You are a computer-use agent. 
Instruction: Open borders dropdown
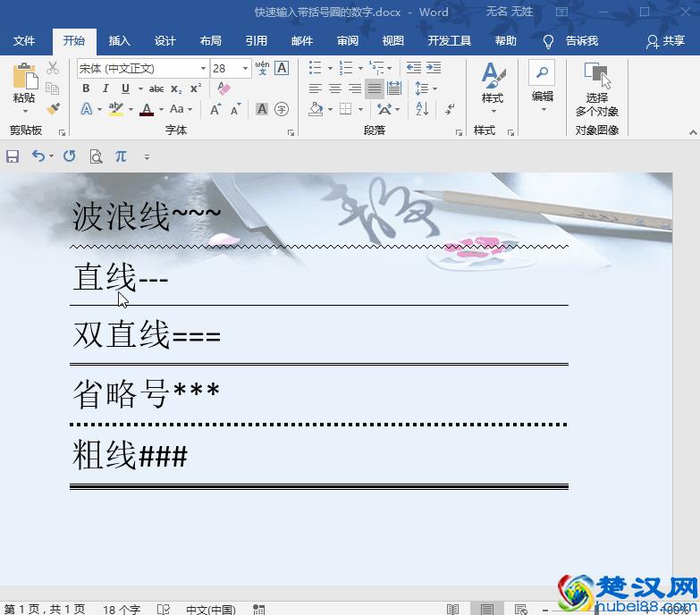tap(360, 109)
